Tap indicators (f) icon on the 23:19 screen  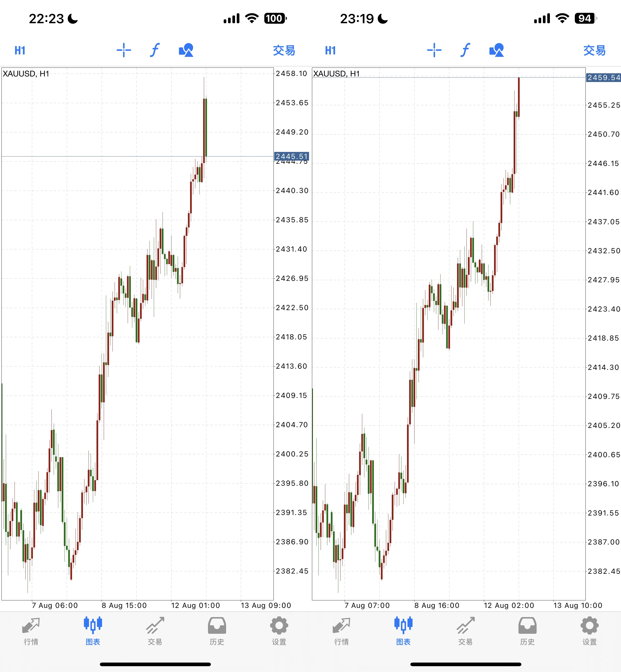point(465,50)
